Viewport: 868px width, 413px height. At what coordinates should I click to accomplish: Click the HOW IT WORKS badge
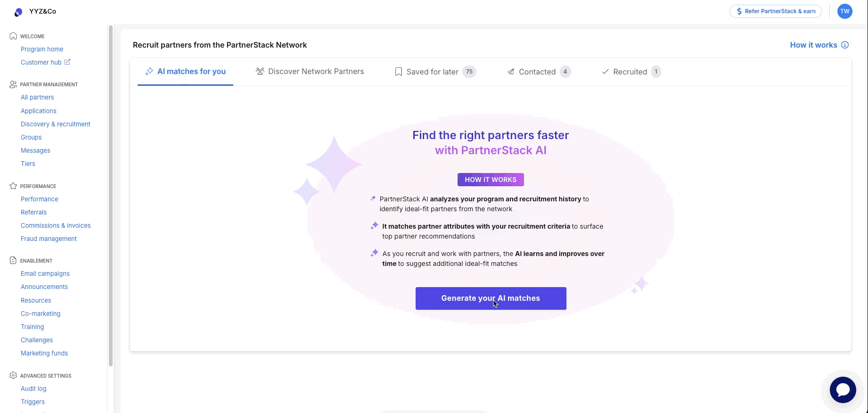point(491,180)
